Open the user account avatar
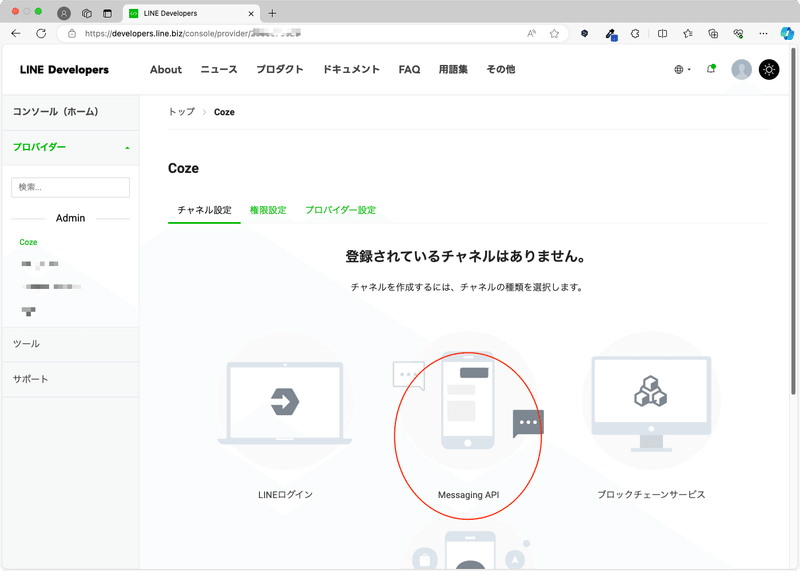This screenshot has height=571, width=800. pyautogui.click(x=741, y=69)
